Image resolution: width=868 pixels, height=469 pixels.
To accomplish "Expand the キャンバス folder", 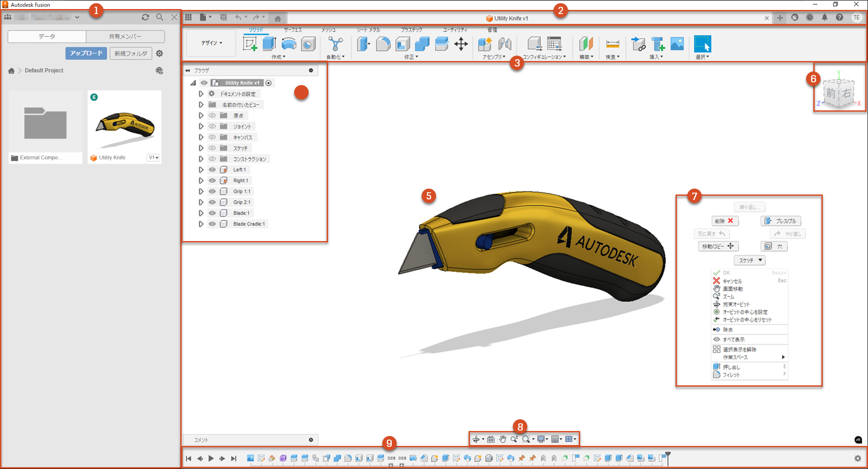I will coord(201,137).
